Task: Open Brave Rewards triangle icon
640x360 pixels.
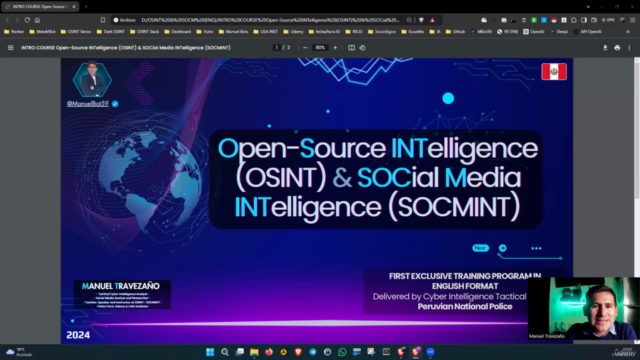Action: tap(432, 20)
